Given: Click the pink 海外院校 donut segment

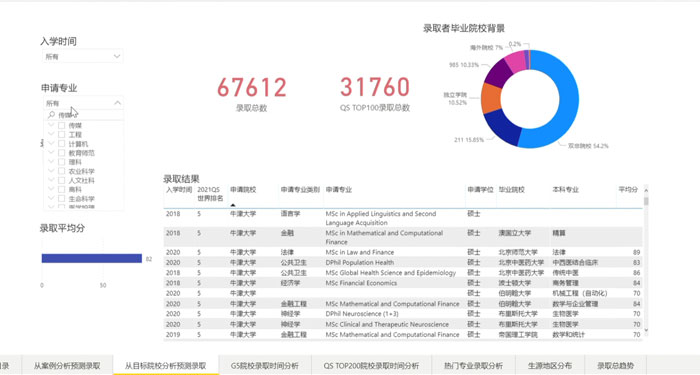Looking at the screenshot, I should tap(516, 61).
